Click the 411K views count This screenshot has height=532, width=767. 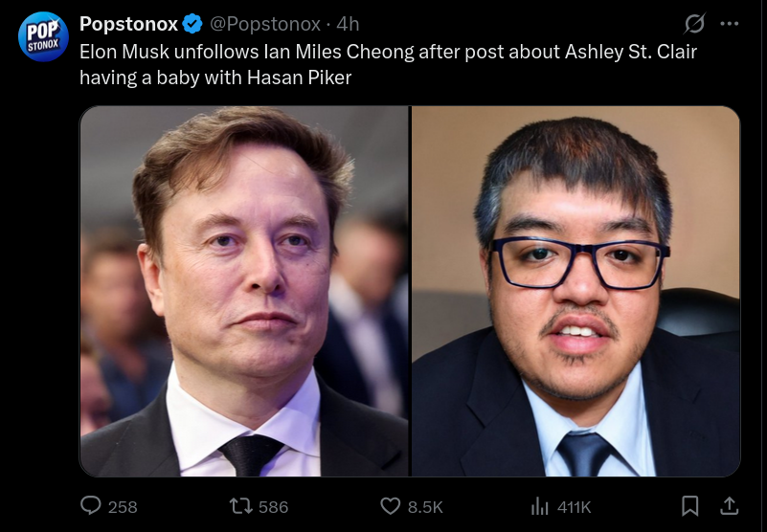574,507
